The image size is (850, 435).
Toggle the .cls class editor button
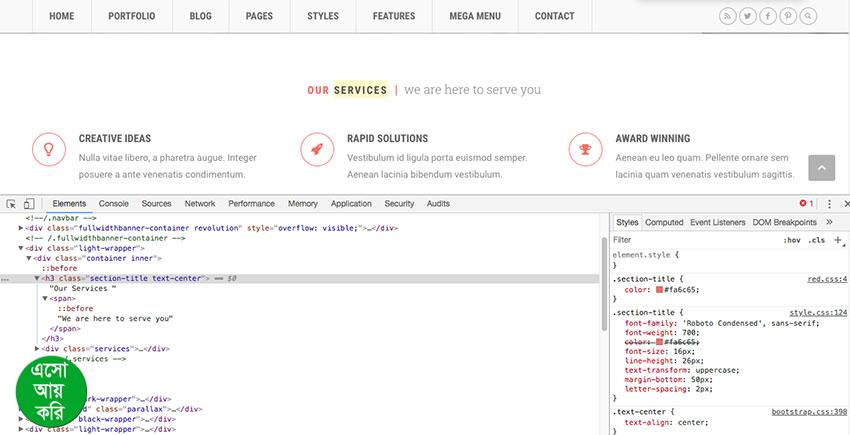click(816, 240)
